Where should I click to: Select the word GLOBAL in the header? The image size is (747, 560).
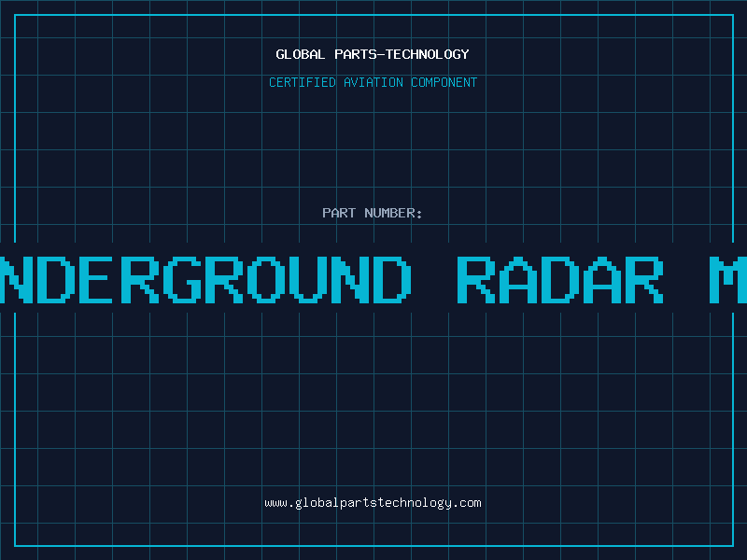(x=298, y=54)
